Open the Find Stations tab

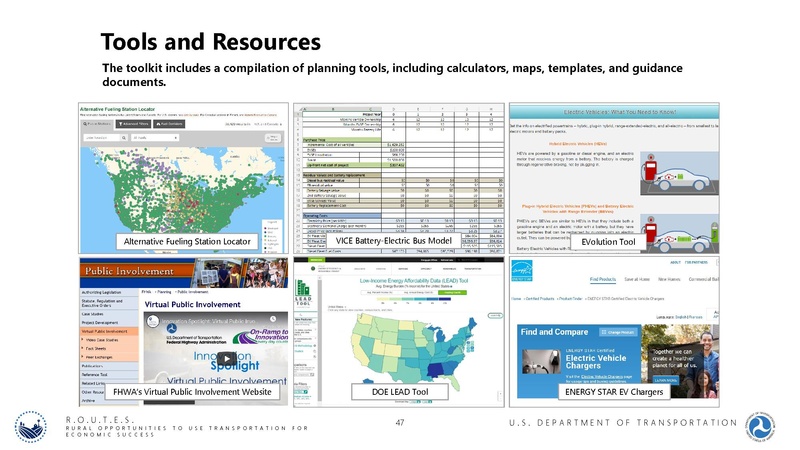point(97,124)
